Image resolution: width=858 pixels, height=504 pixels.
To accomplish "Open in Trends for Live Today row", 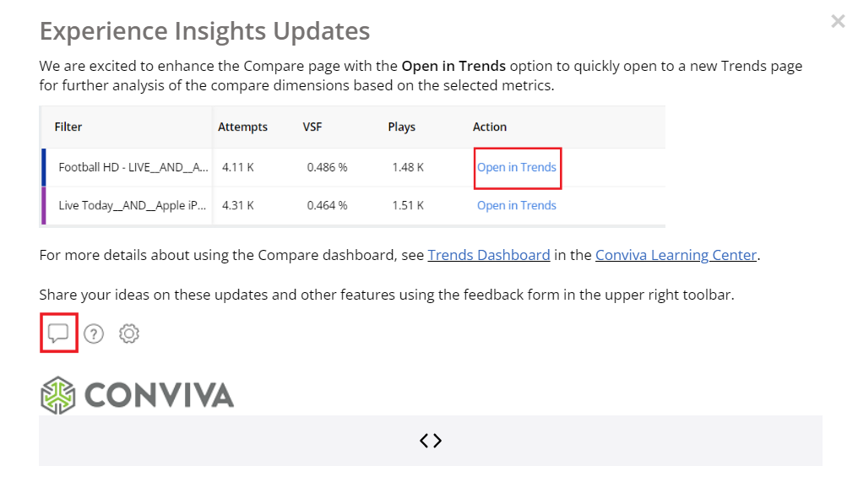I will click(x=517, y=205).
